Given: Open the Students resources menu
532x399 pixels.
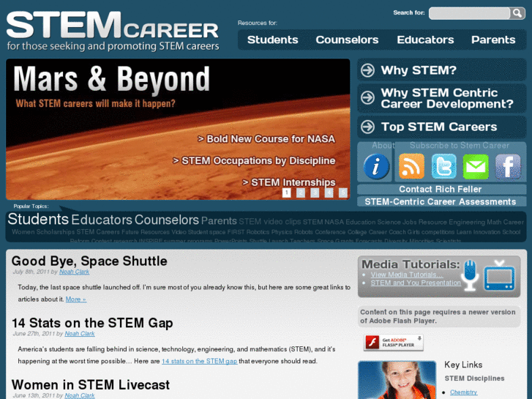Looking at the screenshot, I should 272,40.
